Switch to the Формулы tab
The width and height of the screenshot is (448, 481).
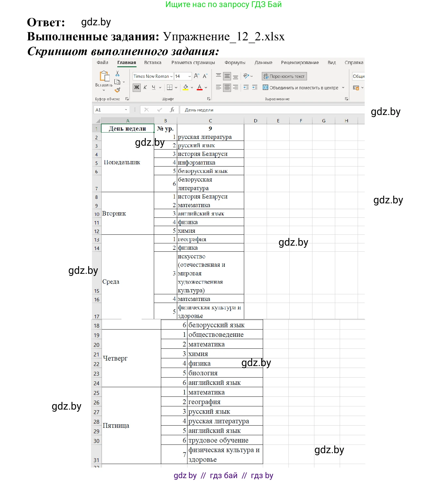235,62
